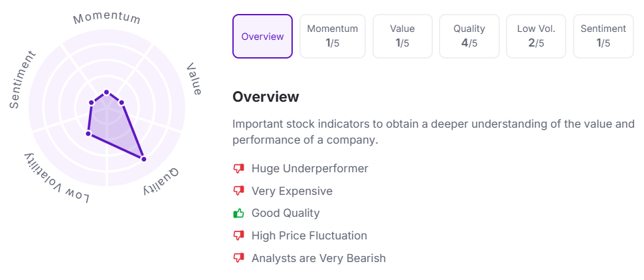644x280 pixels.
Task: Click the Momentum axis label on radar
Action: pyautogui.click(x=107, y=17)
